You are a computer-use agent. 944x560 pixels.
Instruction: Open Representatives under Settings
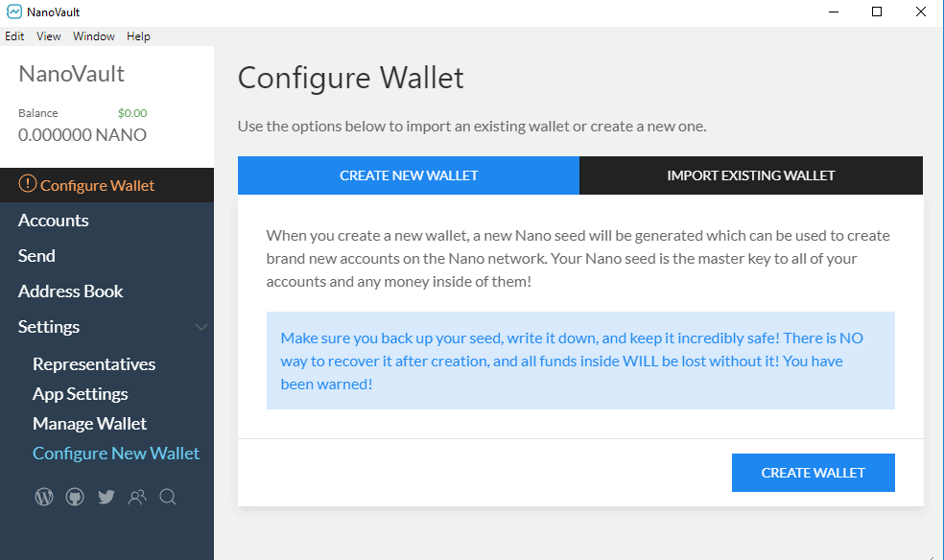tap(94, 364)
